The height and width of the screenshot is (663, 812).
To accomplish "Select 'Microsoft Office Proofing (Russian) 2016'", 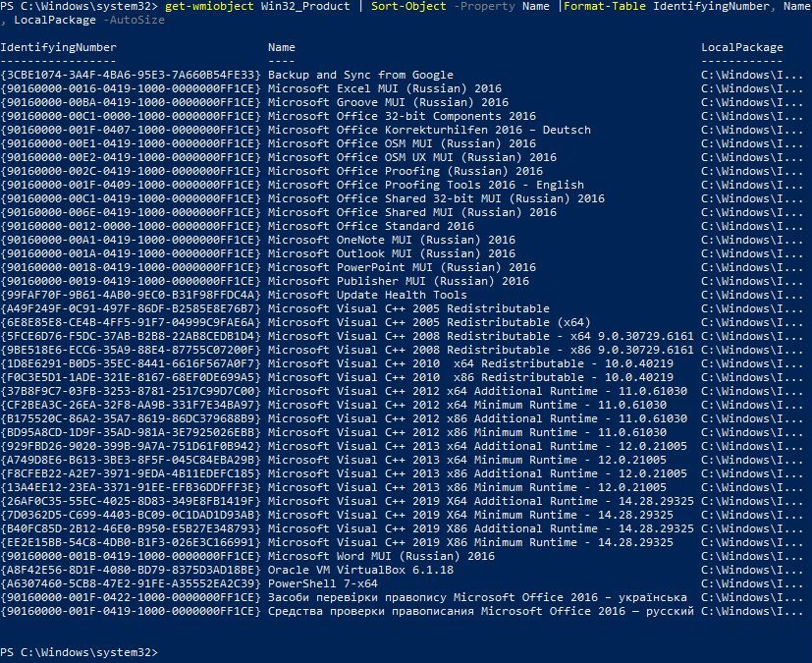I will pos(406,171).
